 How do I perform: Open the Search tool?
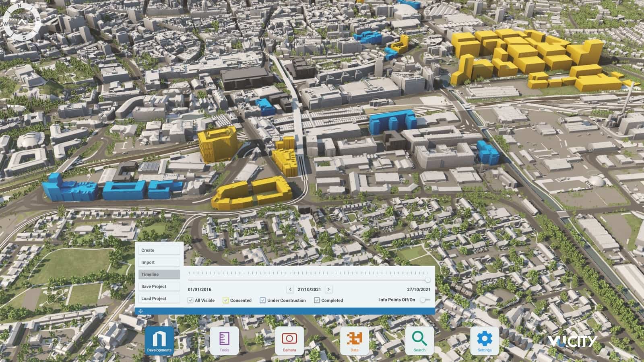(x=419, y=340)
